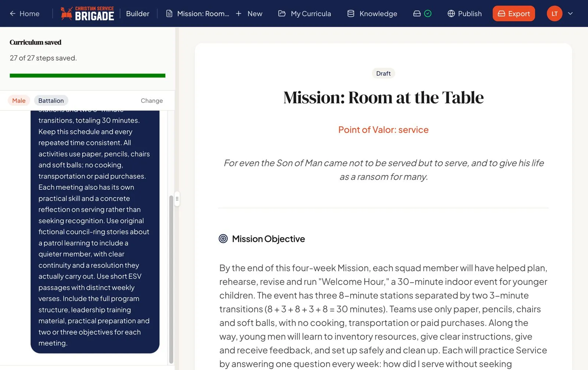
Task: Click the panel divider drag handle
Action: (x=177, y=199)
